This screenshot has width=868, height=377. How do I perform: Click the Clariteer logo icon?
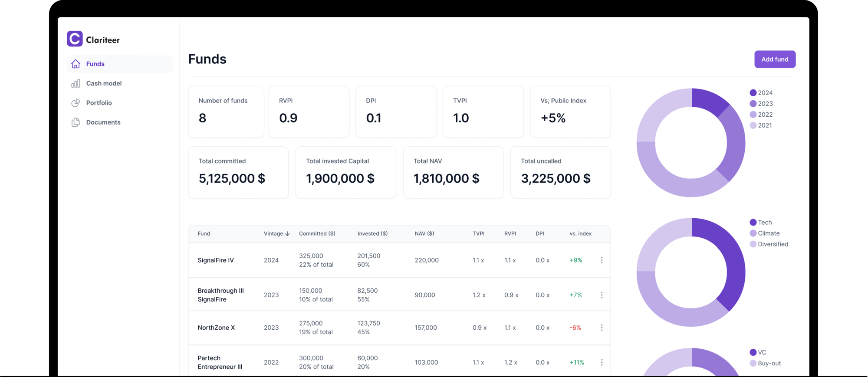pos(75,39)
